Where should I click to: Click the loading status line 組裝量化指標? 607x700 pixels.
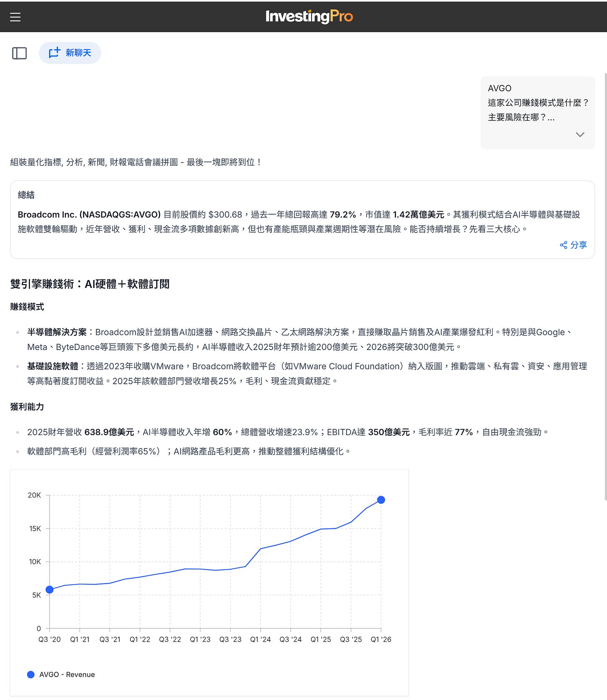(x=137, y=162)
